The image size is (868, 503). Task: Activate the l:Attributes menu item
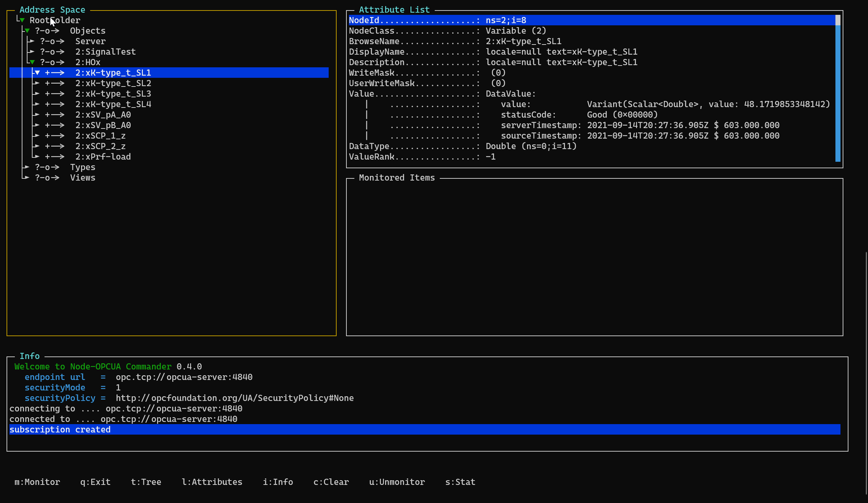click(x=212, y=482)
